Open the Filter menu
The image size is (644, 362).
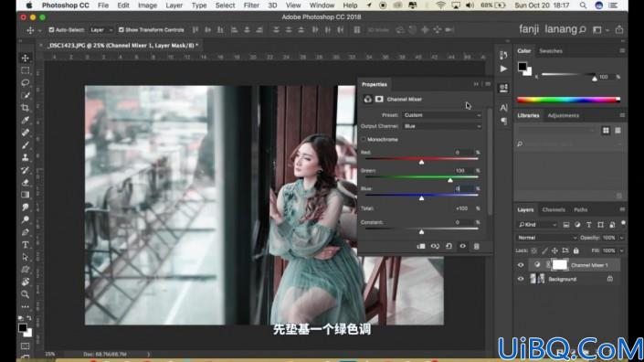251,5
